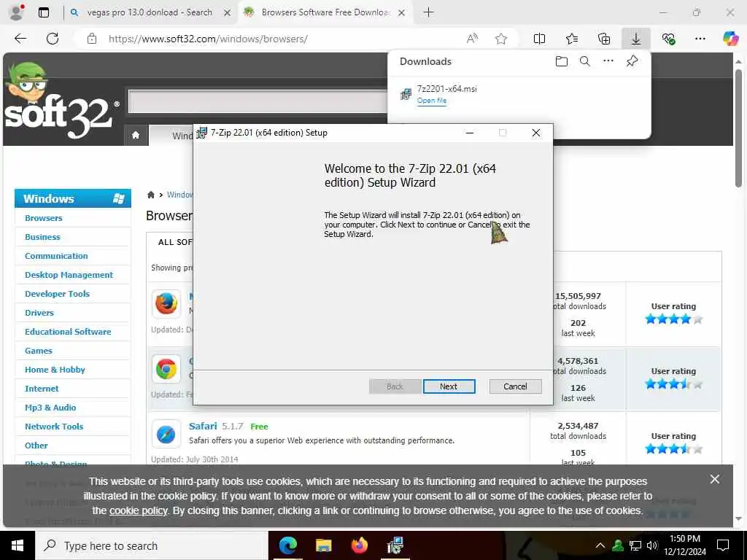
Task: Open the Safari software listing link
Action: pyautogui.click(x=203, y=426)
